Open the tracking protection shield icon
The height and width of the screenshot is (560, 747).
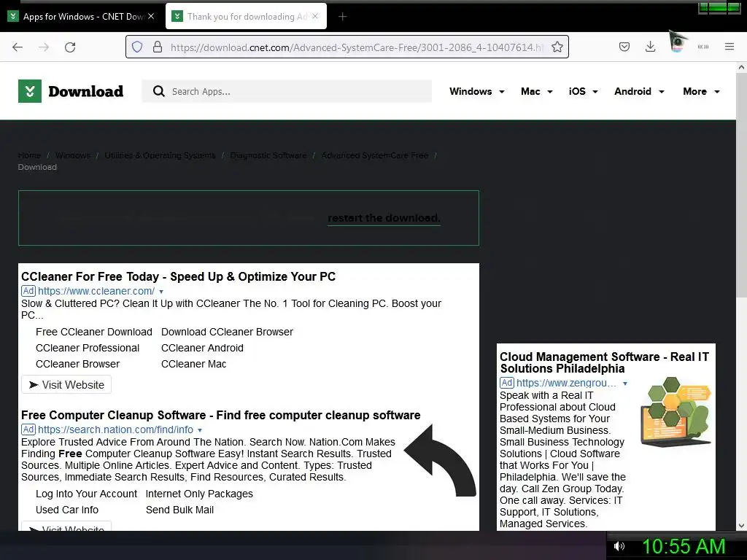137,47
